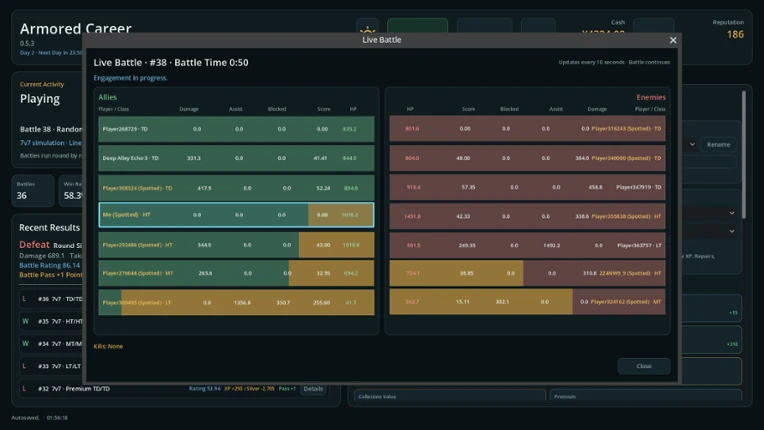The width and height of the screenshot is (764, 430).
Task: Click the Player292486 (Spotted) HT row
Action: [236, 245]
